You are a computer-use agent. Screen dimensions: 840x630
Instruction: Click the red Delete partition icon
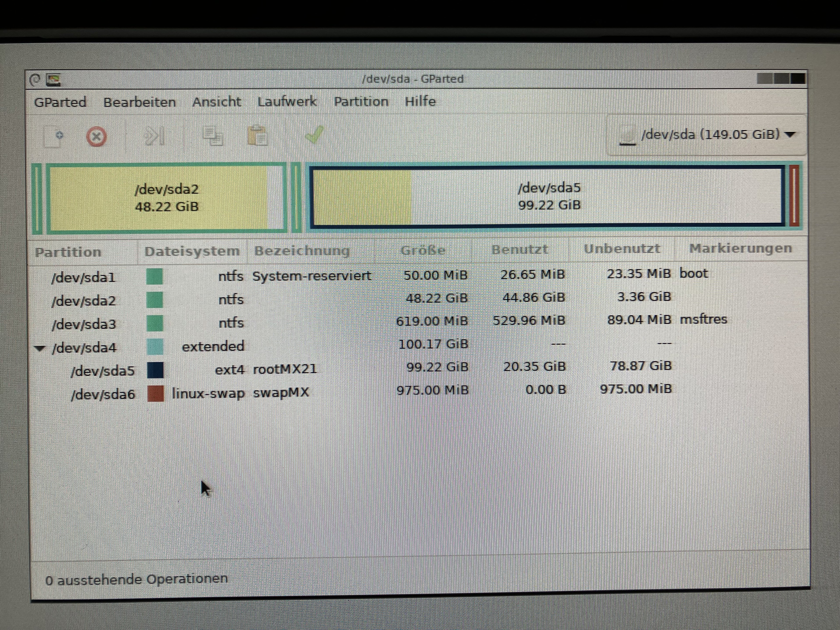click(96, 137)
